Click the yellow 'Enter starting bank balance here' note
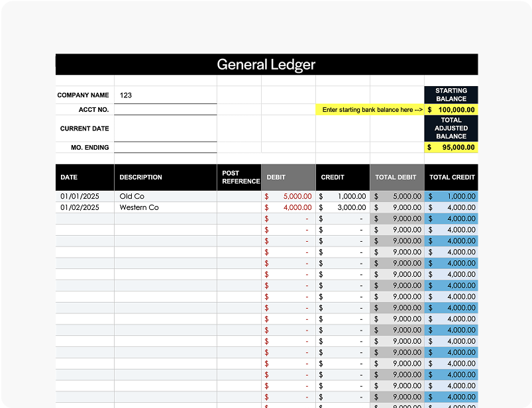Image resolution: width=532 pixels, height=408 pixels. pyautogui.click(x=370, y=110)
